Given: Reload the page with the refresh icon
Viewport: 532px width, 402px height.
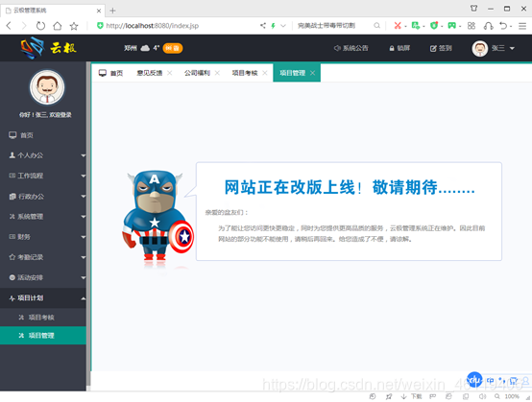Looking at the screenshot, I should pyautogui.click(x=40, y=26).
